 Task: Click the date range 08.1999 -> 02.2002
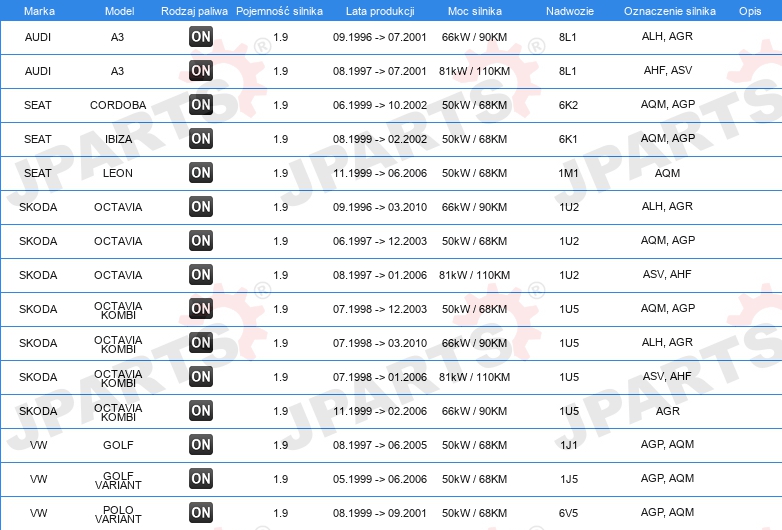point(380,139)
